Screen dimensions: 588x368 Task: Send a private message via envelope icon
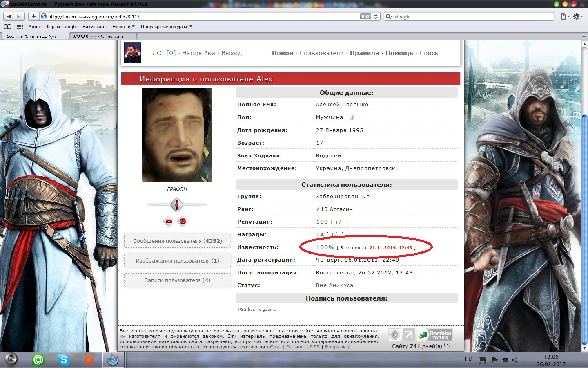[169, 222]
